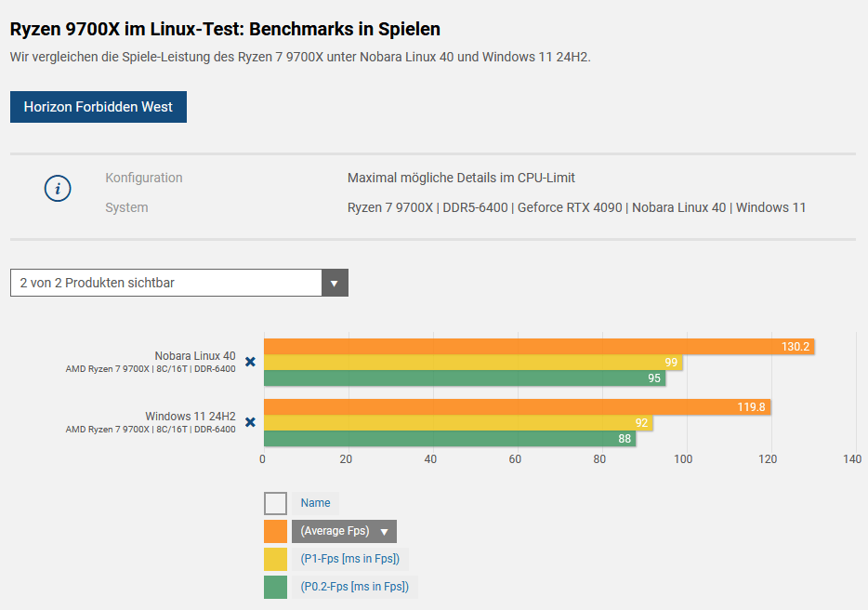Click the yellow 92 bar for Windows 11
Image resolution: width=868 pixels, height=610 pixels.
click(x=458, y=423)
